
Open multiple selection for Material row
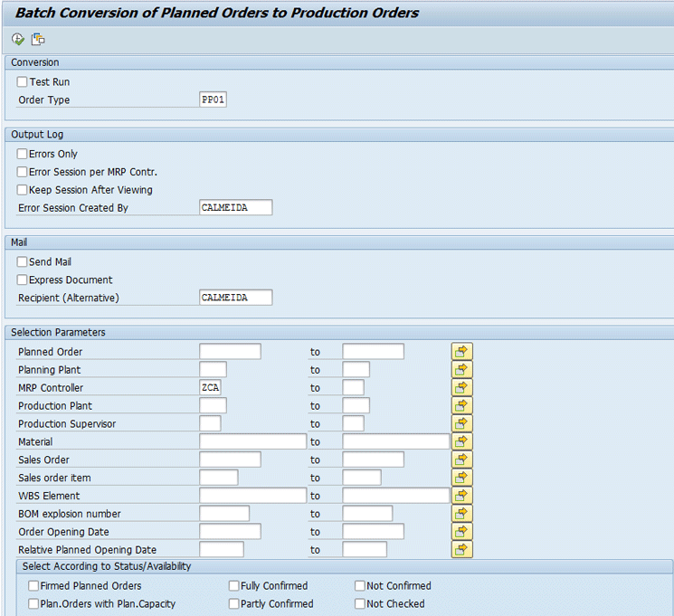(462, 441)
